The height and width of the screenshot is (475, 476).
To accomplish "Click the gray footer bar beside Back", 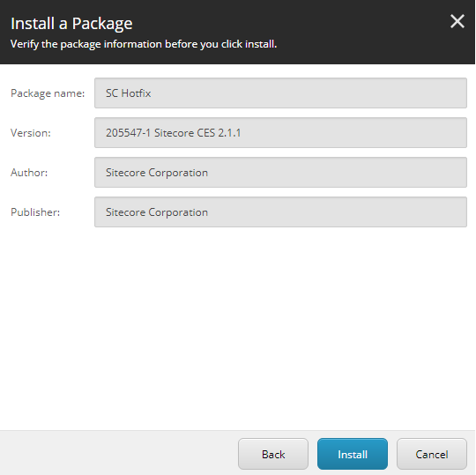I will click(x=118, y=453).
